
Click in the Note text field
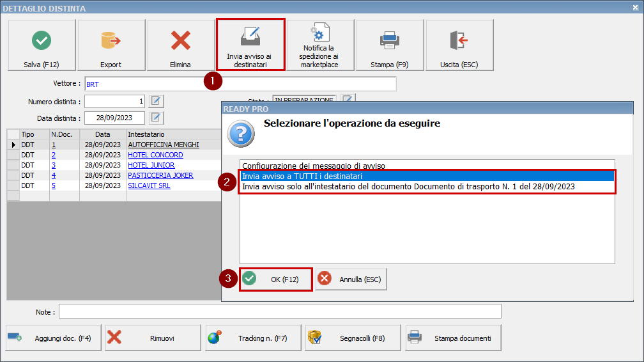(x=280, y=311)
